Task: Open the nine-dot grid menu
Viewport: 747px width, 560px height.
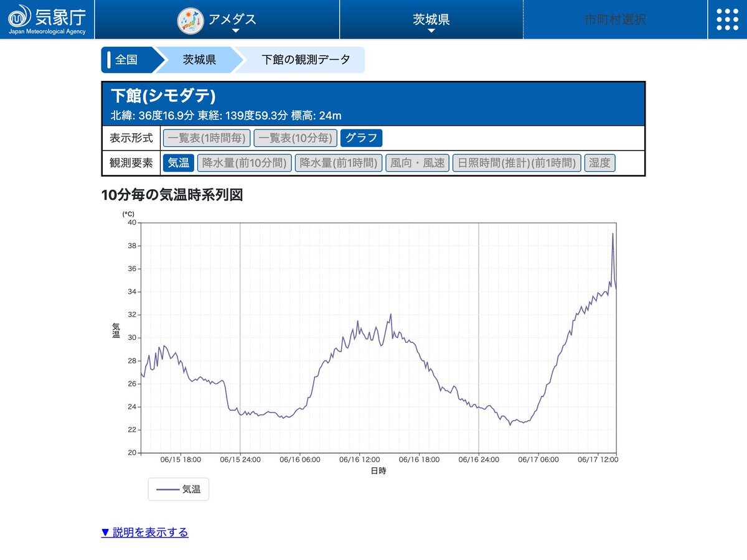Action: 727,19
